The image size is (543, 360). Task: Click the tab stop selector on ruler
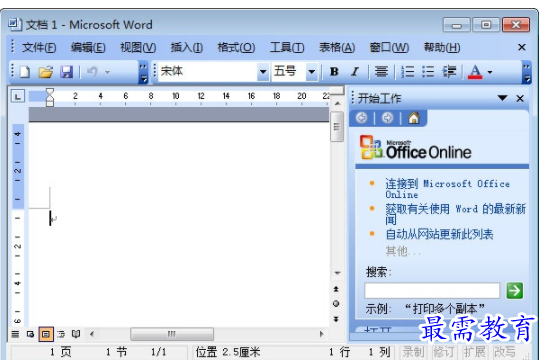[x=18, y=96]
